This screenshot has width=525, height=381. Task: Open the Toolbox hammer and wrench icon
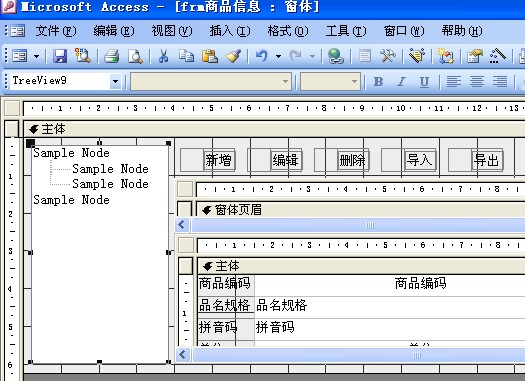click(388, 56)
